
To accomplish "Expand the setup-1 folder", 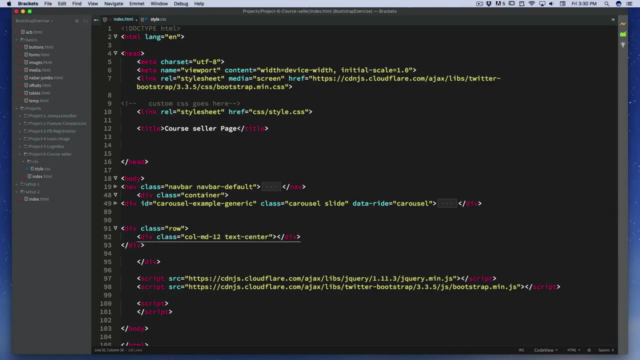I will (32, 184).
